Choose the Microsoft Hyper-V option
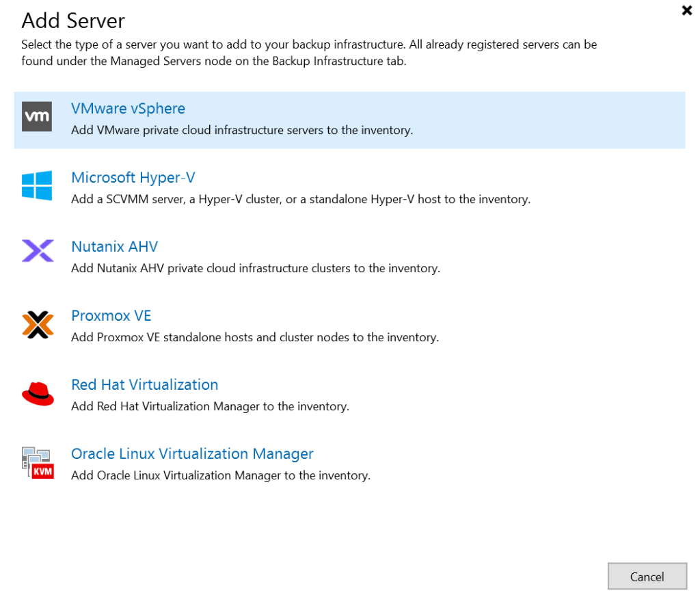 [x=133, y=178]
